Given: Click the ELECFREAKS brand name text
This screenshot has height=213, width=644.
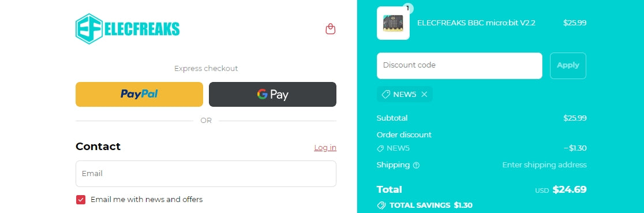Looking at the screenshot, I should pyautogui.click(x=143, y=29).
